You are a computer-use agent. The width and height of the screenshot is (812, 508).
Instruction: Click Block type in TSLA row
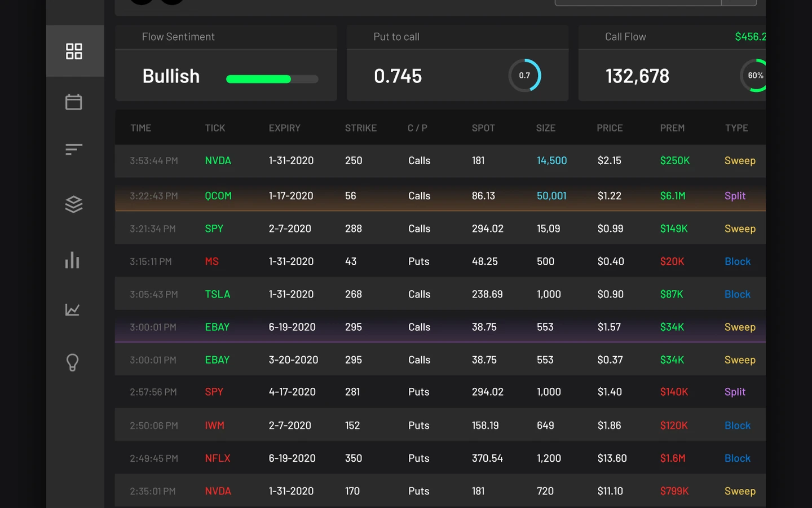[x=738, y=294]
